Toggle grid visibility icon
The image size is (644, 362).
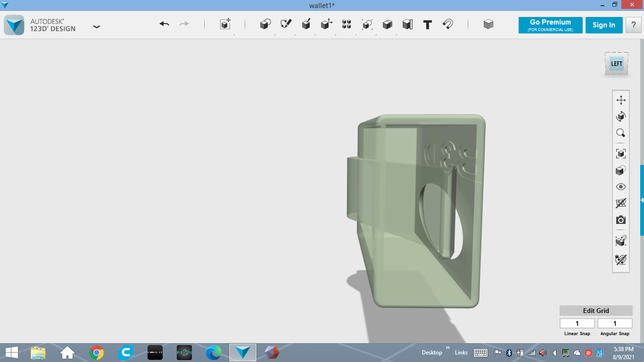pos(621,203)
